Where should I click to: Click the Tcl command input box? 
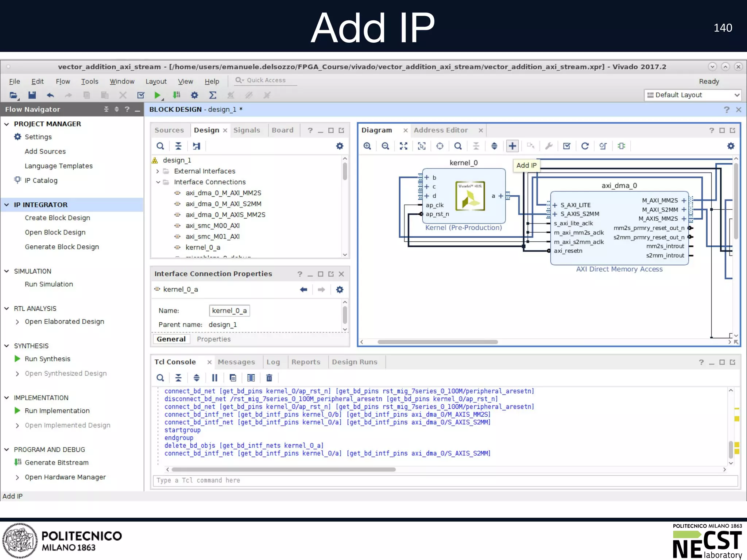(x=445, y=481)
